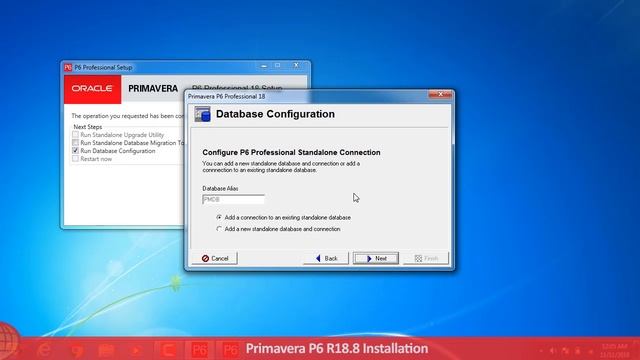Viewport: 640px width, 360px height.
Task: Click the Finish button
Action: (x=426, y=258)
